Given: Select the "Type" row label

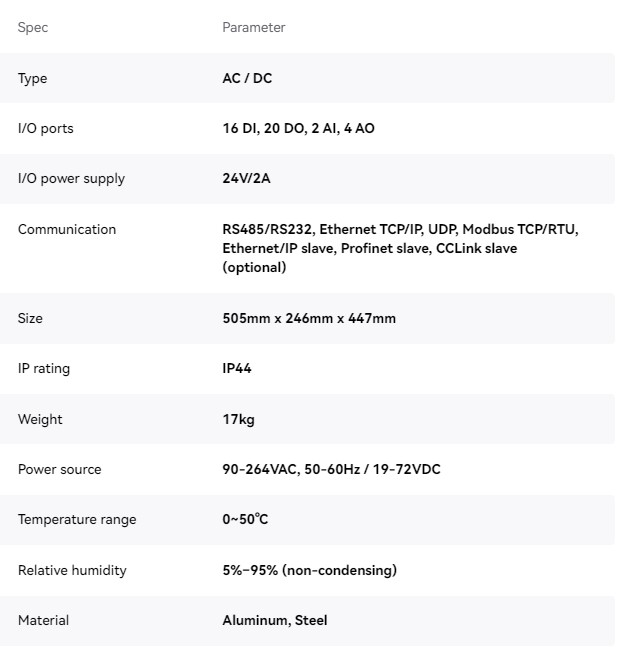Looking at the screenshot, I should coord(32,79).
